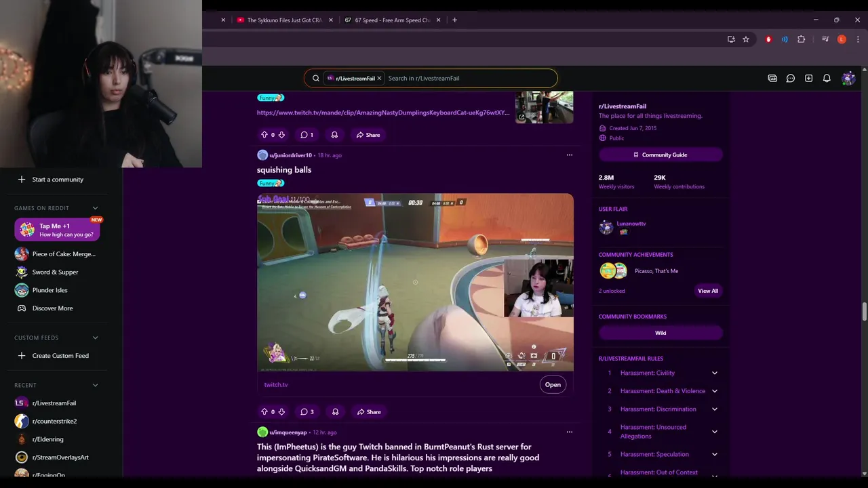Click the search magnifier icon
868x488 pixels.
click(316, 78)
